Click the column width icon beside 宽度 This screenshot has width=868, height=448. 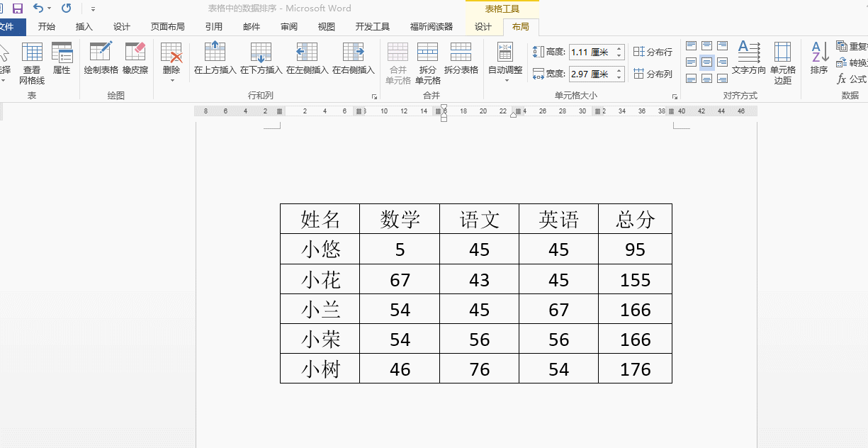(x=539, y=74)
